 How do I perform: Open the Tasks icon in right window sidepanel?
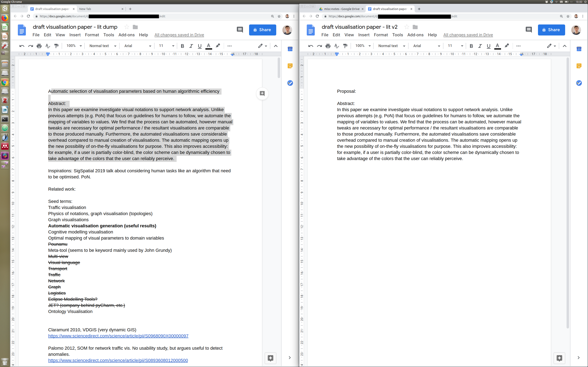pos(579,83)
